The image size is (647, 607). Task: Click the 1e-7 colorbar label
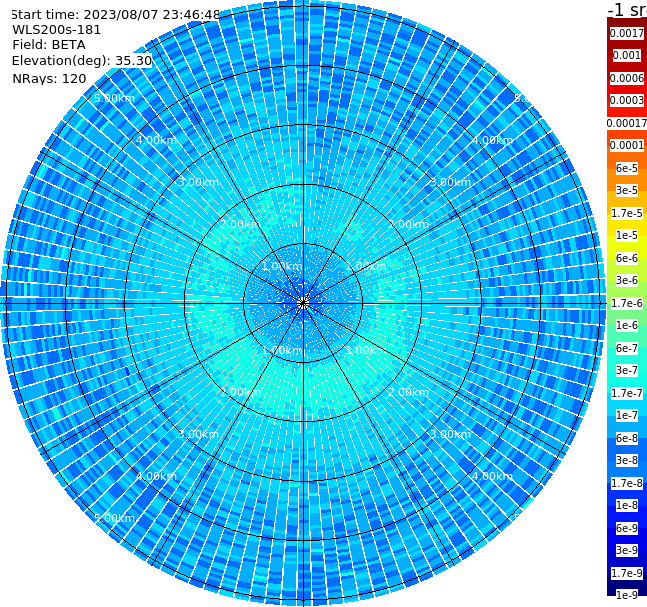click(627, 415)
